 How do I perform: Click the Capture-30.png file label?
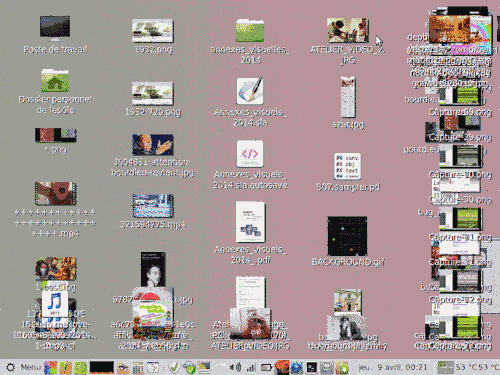pos(460,200)
